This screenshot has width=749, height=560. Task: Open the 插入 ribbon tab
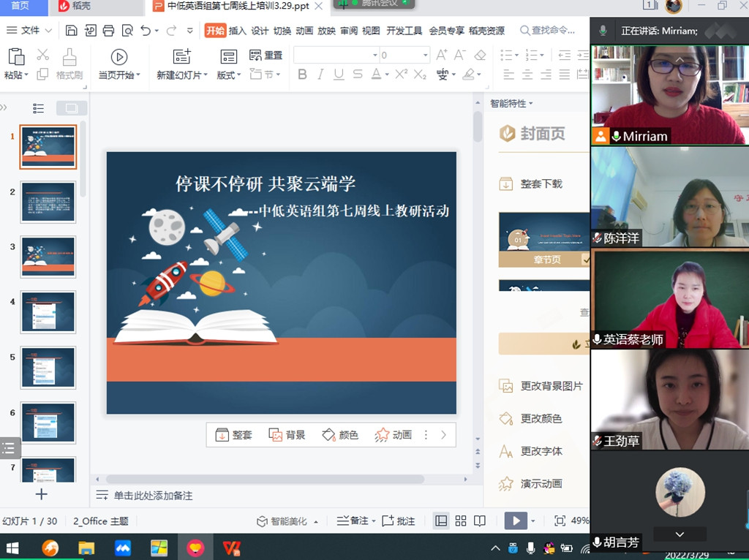[238, 31]
